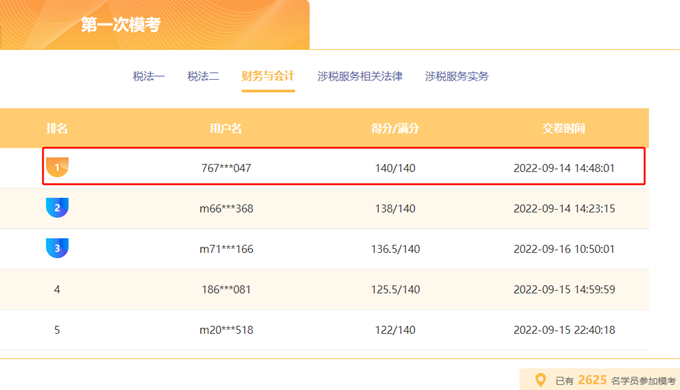Select username 767***047
680x390 pixels.
pyautogui.click(x=226, y=168)
